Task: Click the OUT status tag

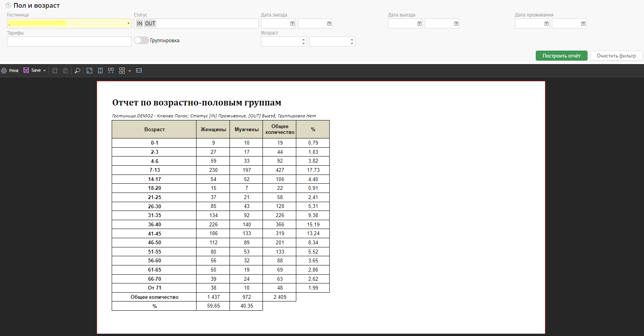Action: point(150,24)
